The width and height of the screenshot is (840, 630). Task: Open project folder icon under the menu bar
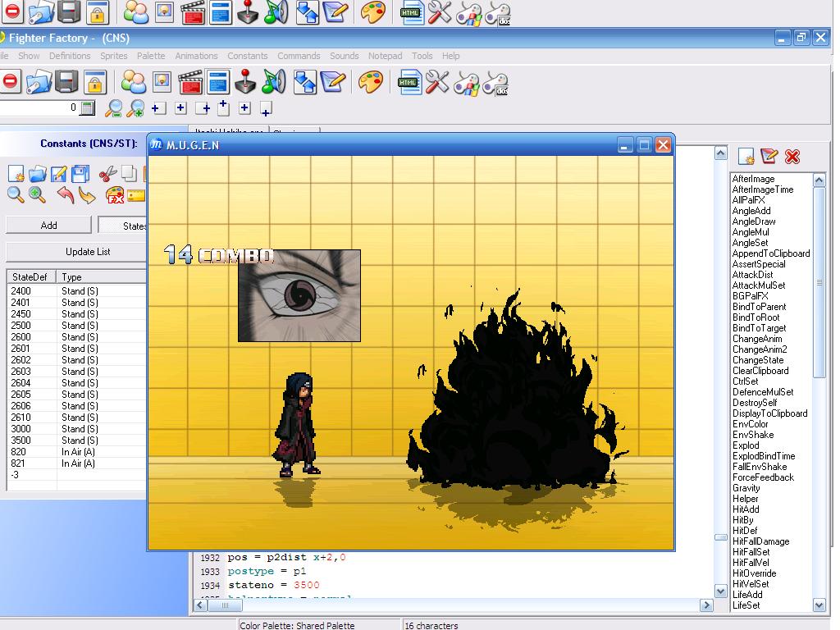click(39, 82)
